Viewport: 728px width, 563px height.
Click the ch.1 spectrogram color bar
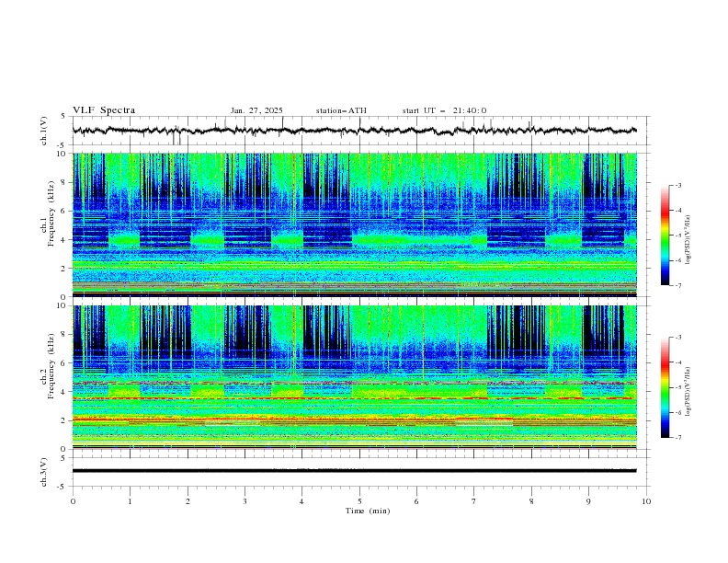(x=665, y=236)
